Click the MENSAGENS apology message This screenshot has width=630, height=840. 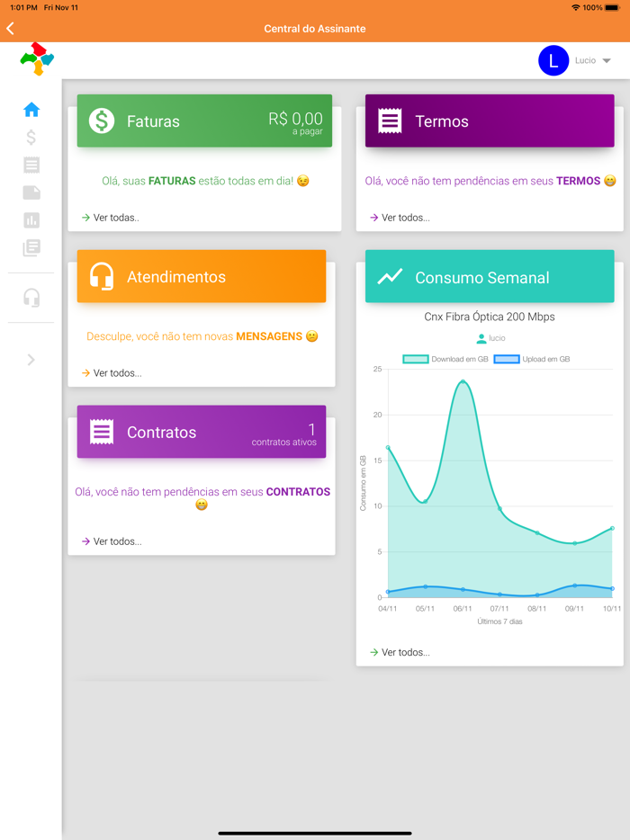pos(202,336)
